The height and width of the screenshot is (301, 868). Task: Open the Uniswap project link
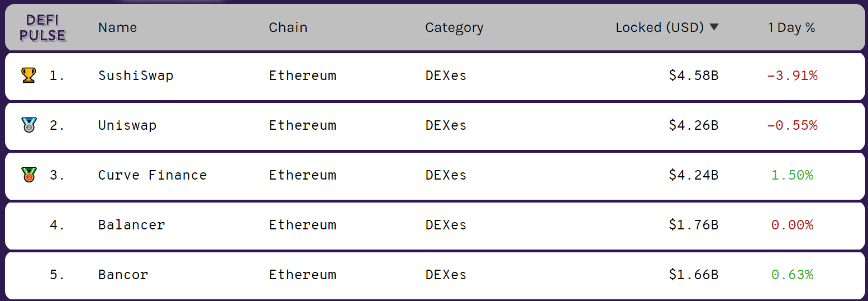click(127, 125)
